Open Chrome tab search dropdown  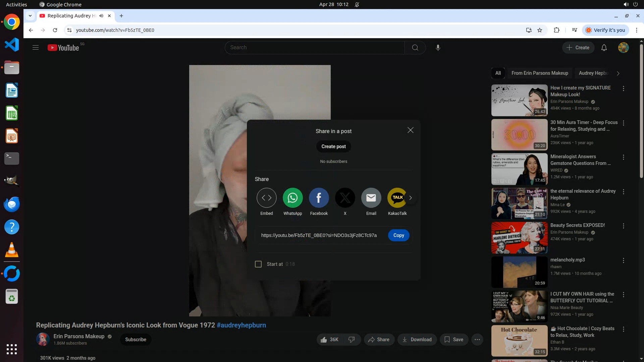(x=30, y=16)
